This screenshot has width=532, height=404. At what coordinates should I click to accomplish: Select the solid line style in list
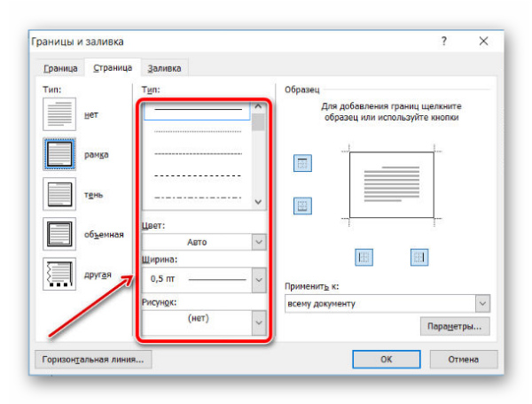[198, 111]
